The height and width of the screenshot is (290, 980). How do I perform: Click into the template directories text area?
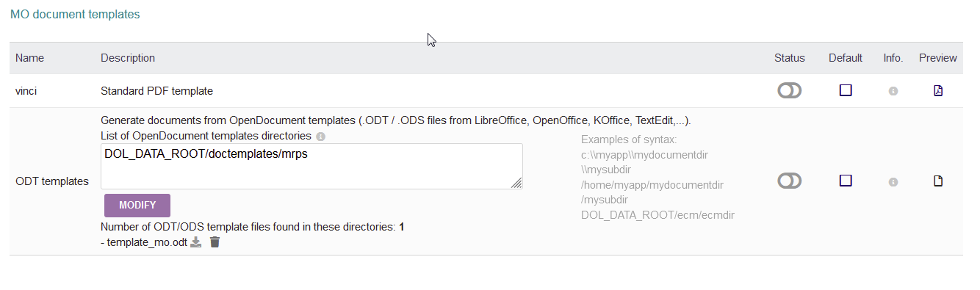click(311, 167)
